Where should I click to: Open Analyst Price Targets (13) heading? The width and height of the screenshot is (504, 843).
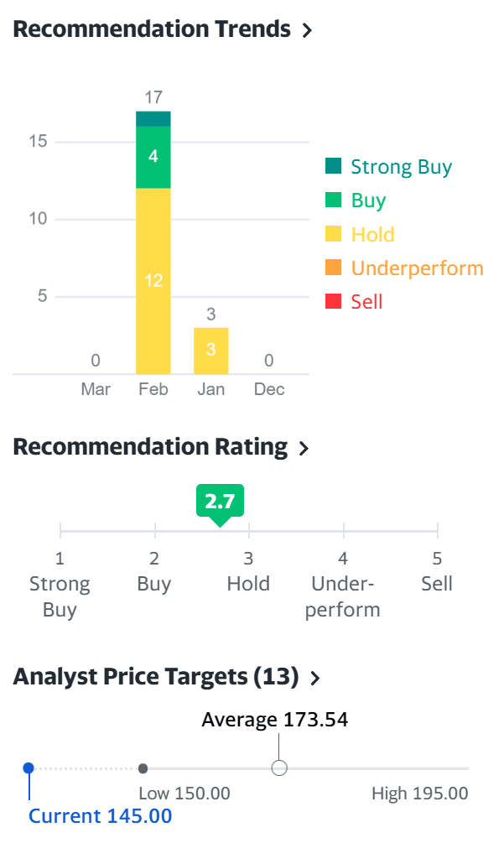click(156, 677)
